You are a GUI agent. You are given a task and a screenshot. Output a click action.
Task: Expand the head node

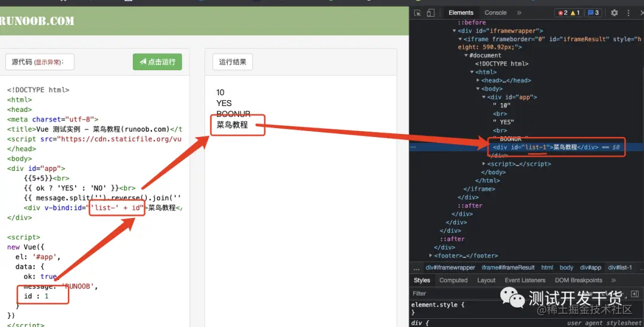(478, 80)
